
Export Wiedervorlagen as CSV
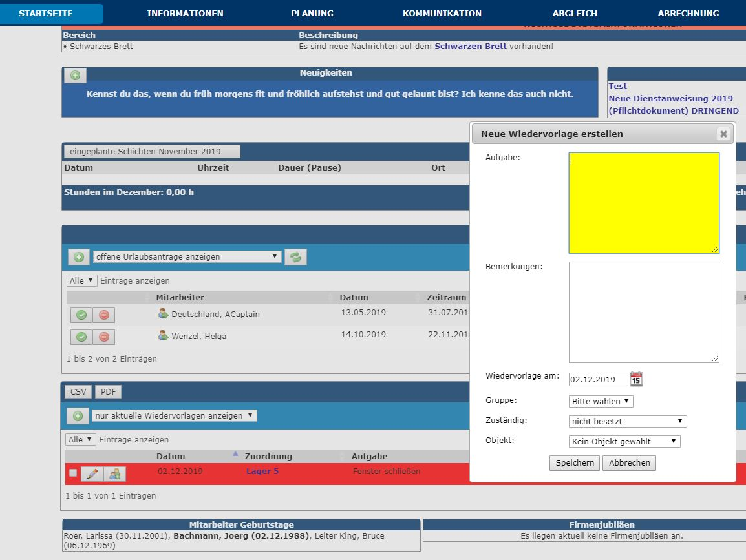78,391
